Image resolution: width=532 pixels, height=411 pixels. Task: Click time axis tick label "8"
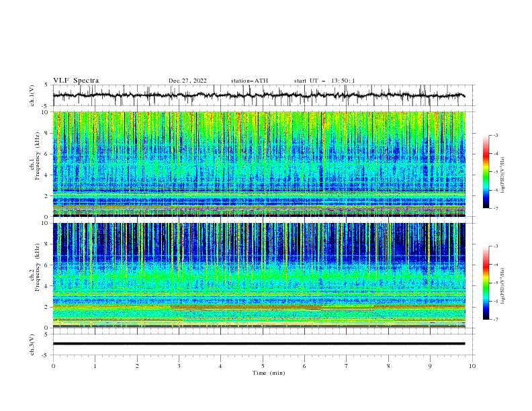point(388,366)
